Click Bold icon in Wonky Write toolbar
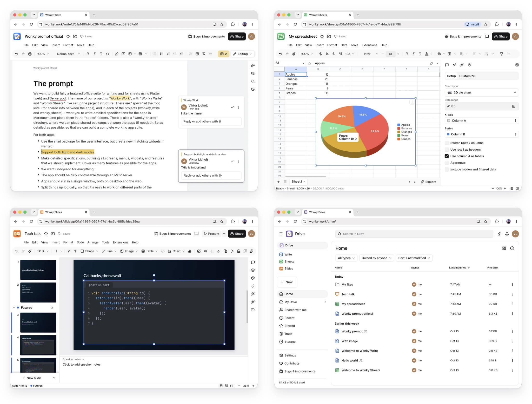 88,54
